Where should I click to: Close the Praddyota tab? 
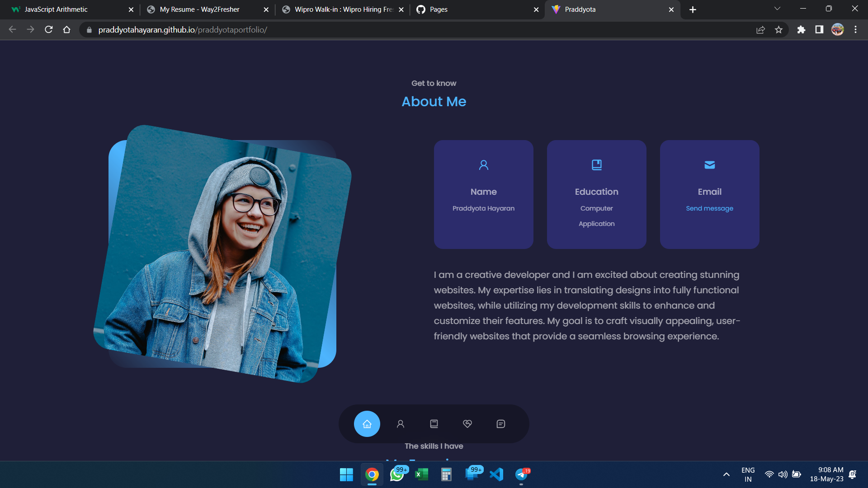[671, 9]
